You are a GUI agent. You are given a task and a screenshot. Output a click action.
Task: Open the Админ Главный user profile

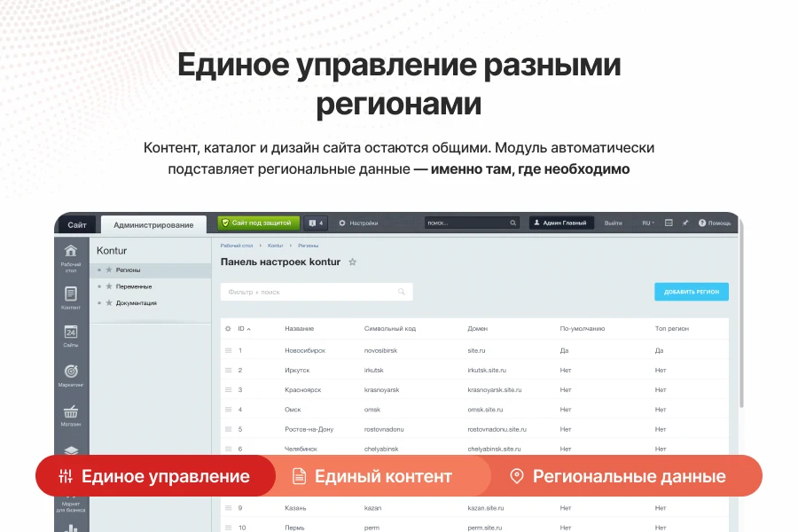[561, 223]
